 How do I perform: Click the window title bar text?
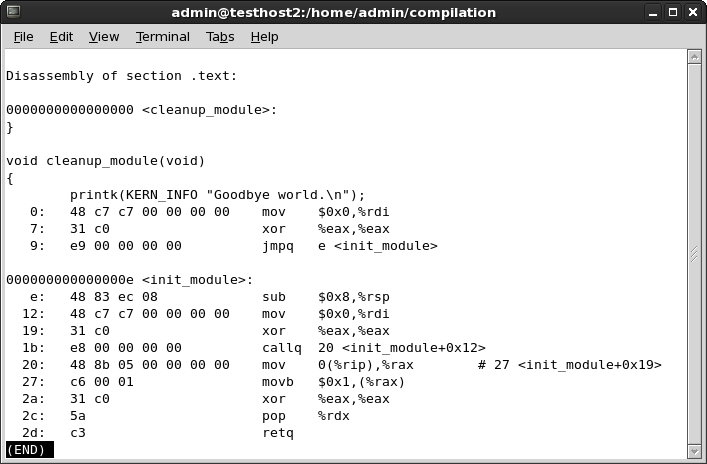click(x=334, y=12)
